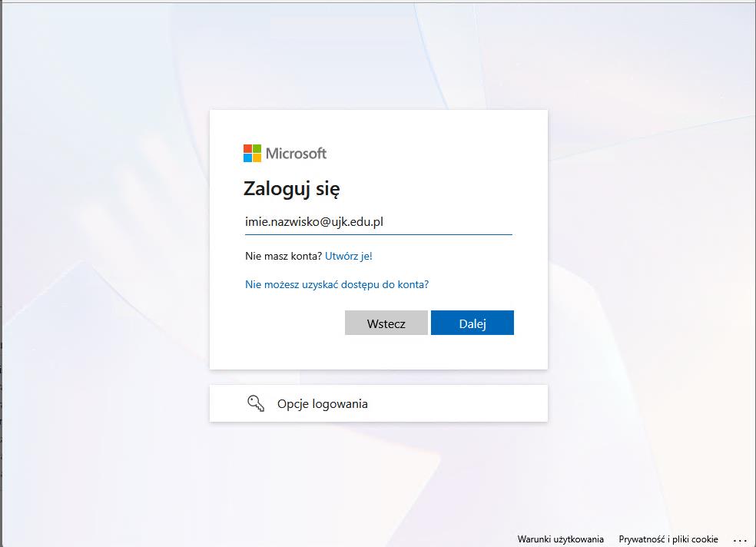Click the blue square of Microsoft logo
756x547 pixels.
point(247,158)
